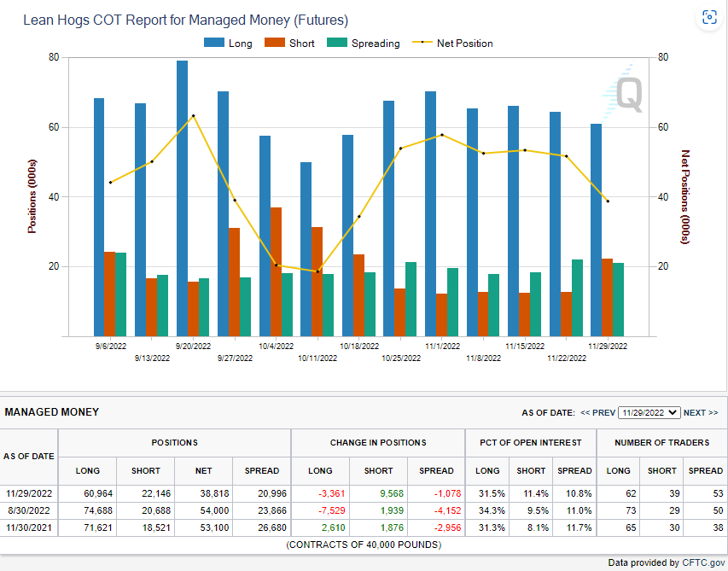728x571 pixels.
Task: Open the CFTC.gov data source link
Action: coord(703,562)
